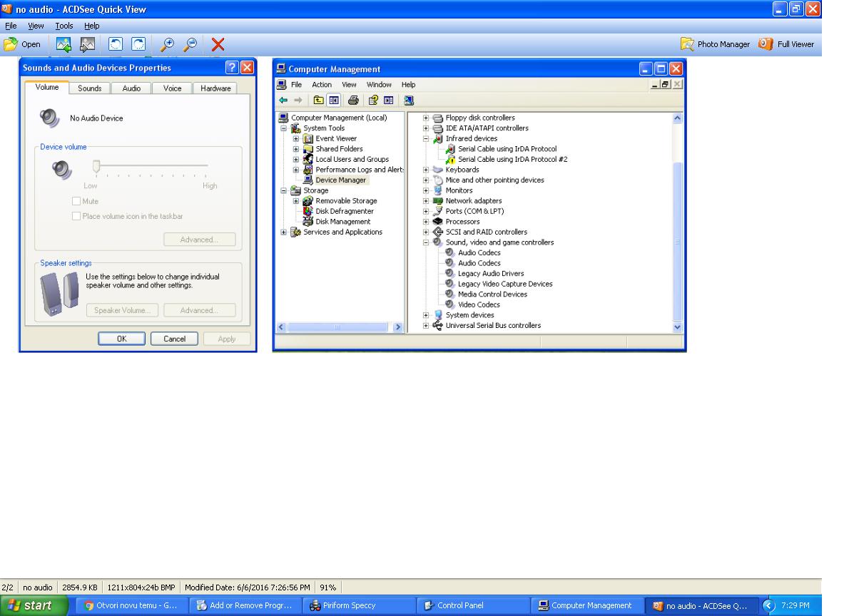Image resolution: width=864 pixels, height=616 pixels.
Task: Expand the Network adapters node
Action: click(427, 201)
